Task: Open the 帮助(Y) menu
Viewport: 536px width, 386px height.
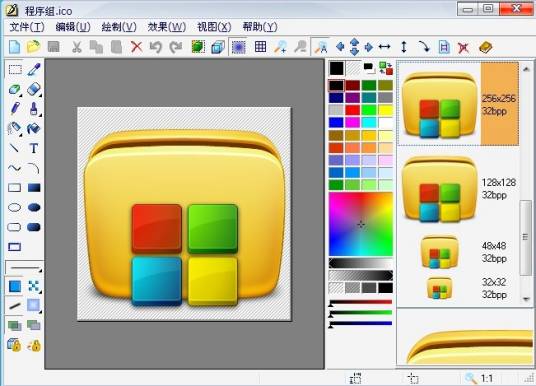Action: point(260,27)
